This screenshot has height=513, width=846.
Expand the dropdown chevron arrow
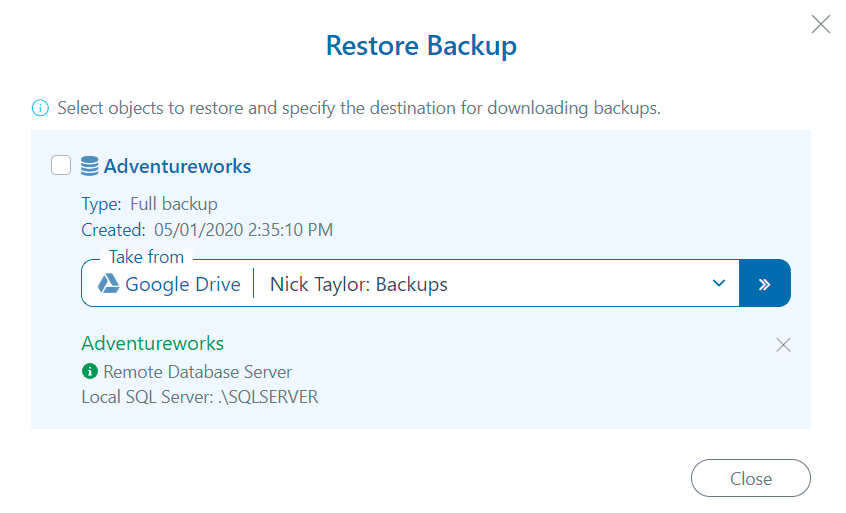(x=718, y=284)
